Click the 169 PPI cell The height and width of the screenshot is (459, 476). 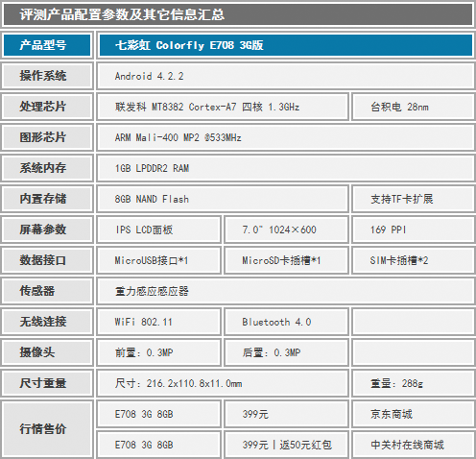pyautogui.click(x=414, y=229)
